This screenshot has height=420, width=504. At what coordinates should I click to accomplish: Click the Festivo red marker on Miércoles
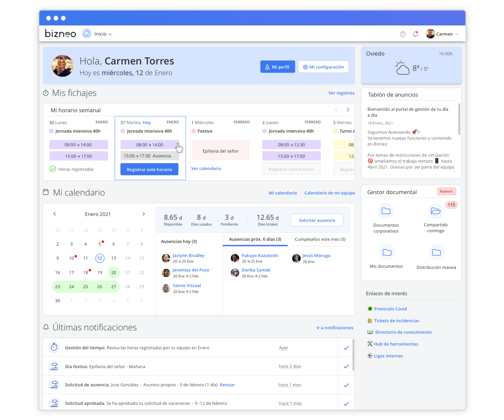pyautogui.click(x=193, y=131)
